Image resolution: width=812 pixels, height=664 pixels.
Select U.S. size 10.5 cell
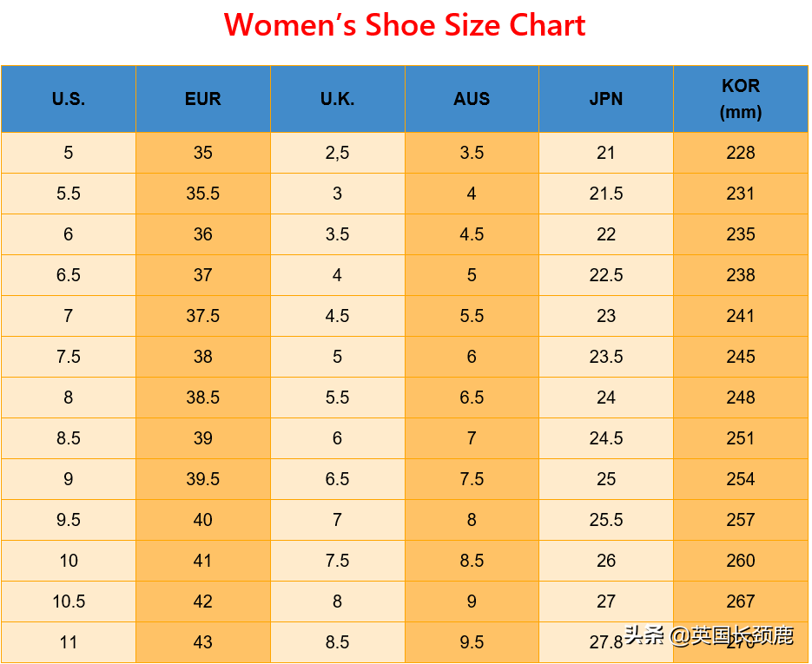69,602
